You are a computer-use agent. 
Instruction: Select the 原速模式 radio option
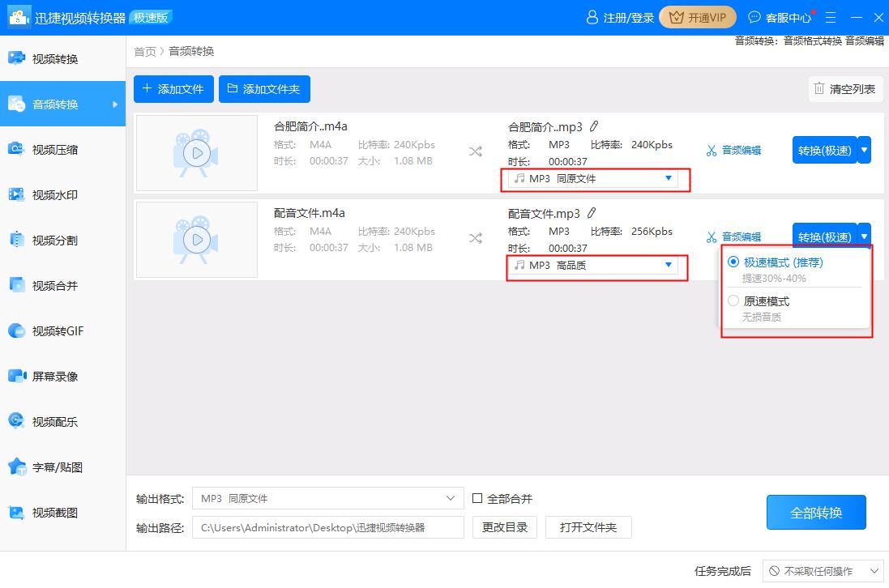coord(733,301)
